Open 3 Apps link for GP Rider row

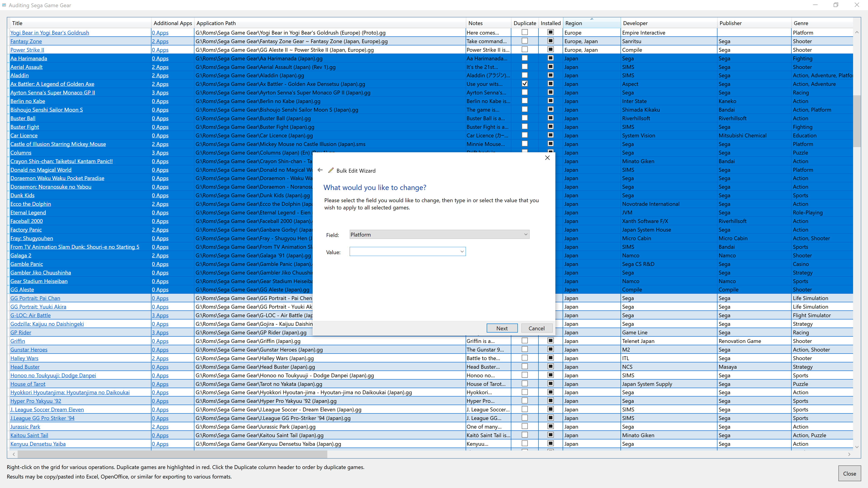tap(160, 332)
